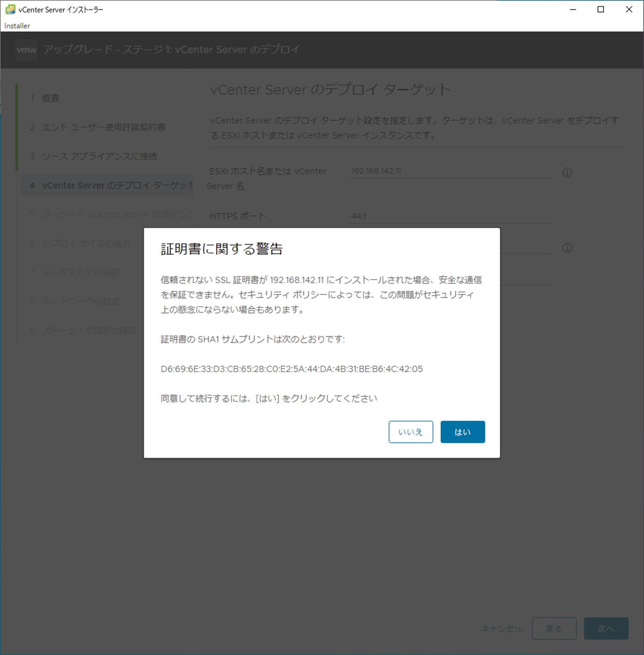Image resolution: width=644 pixels, height=655 pixels.
Task: Minimize the installer window
Action: [573, 9]
